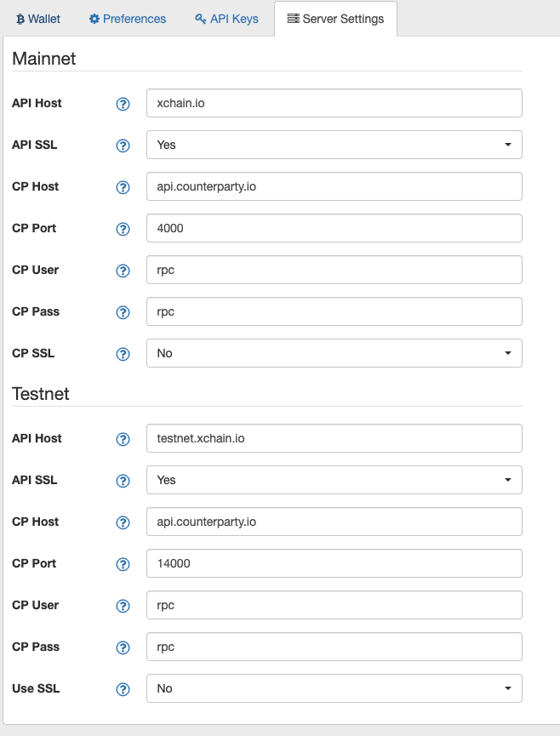Click help icon beside Use SSL

pyautogui.click(x=123, y=689)
